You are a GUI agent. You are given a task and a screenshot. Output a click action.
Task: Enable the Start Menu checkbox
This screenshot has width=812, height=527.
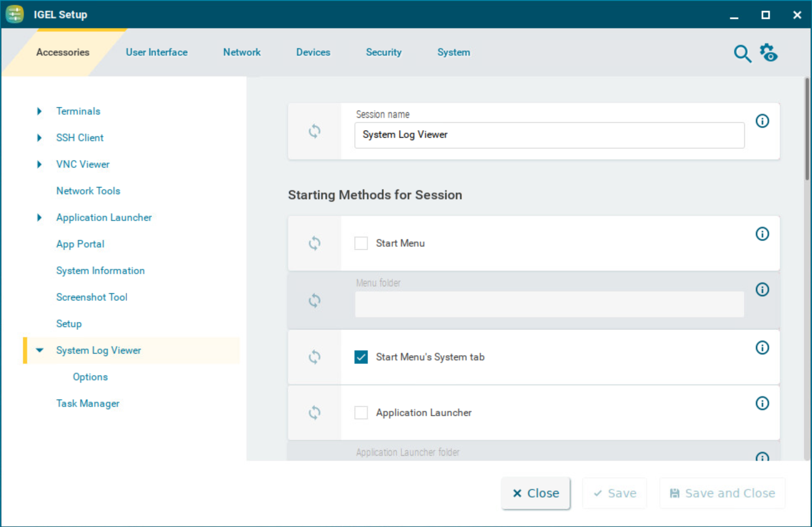[x=361, y=244]
